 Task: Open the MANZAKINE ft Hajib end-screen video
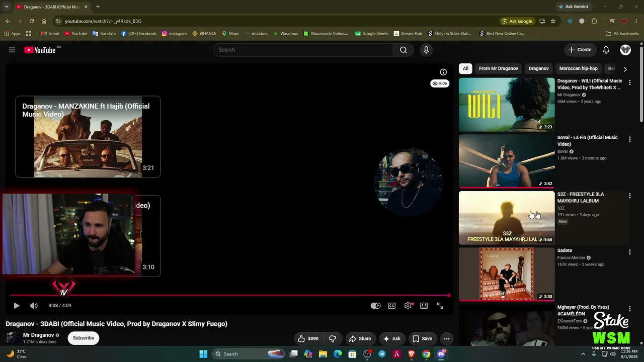88,137
